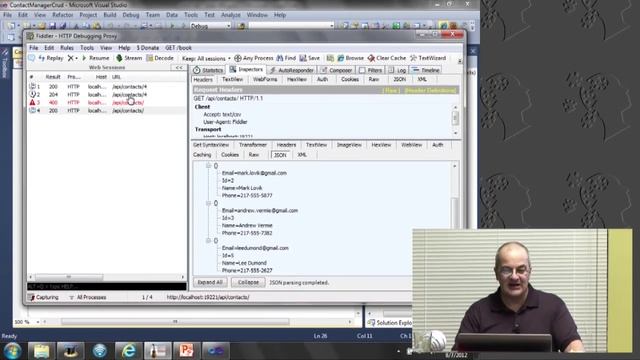Toggle the Decode button
The height and width of the screenshot is (360, 640).
[160, 58]
